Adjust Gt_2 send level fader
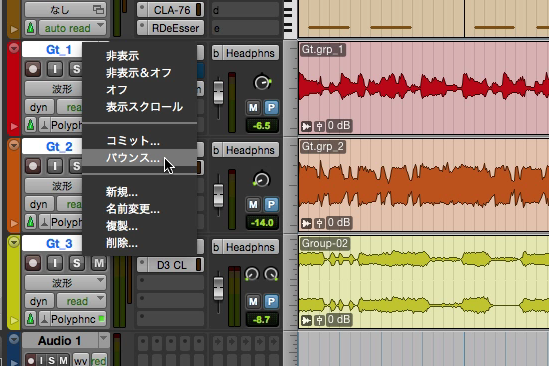Viewport: 549px width, 366px height. pyautogui.click(x=218, y=195)
